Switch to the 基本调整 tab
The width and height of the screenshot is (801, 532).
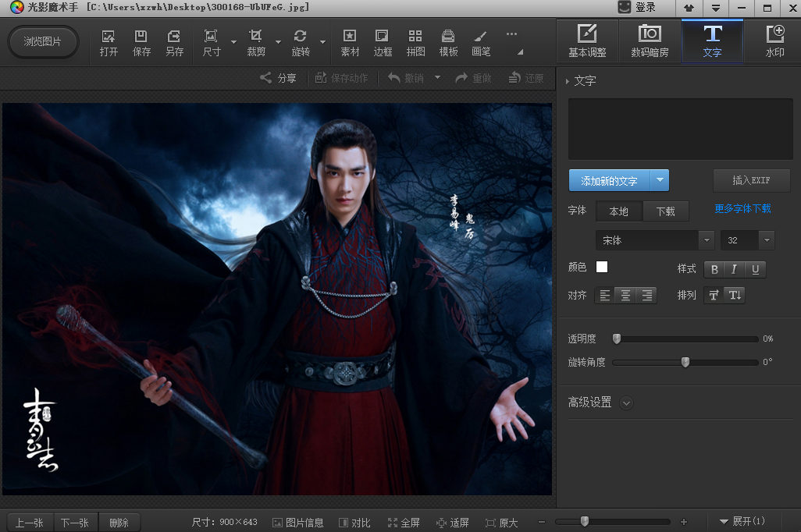(x=587, y=42)
